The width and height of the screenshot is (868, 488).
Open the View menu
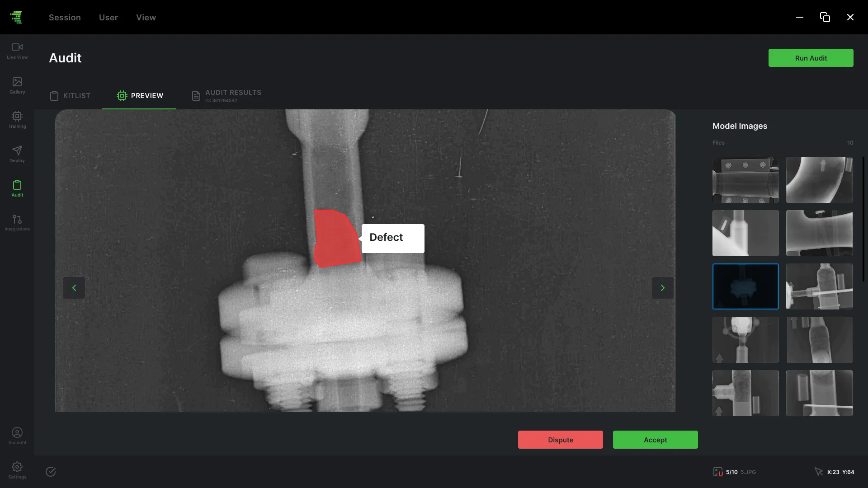tap(146, 17)
